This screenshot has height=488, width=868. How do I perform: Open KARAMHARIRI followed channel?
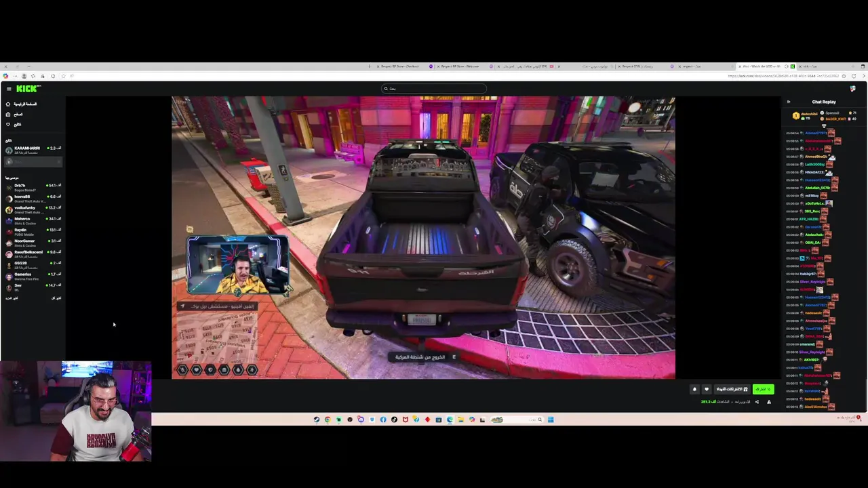[x=33, y=150]
